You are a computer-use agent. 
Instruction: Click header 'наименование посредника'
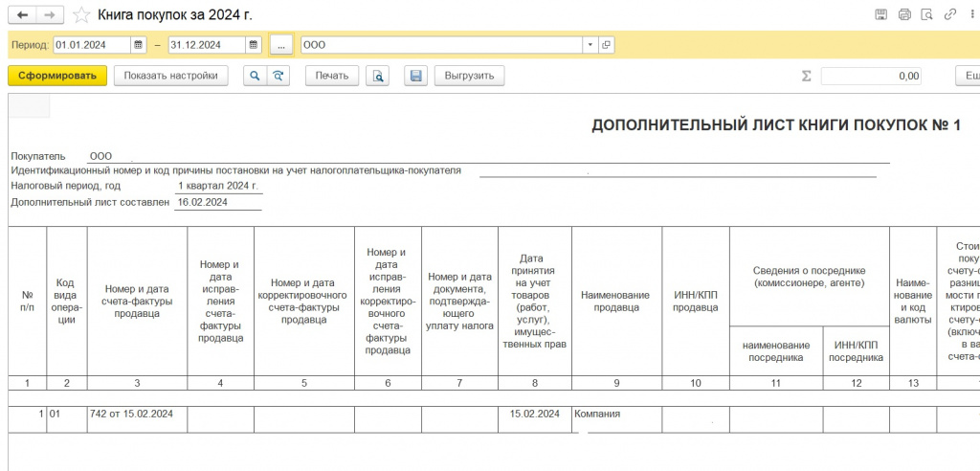pos(776,351)
